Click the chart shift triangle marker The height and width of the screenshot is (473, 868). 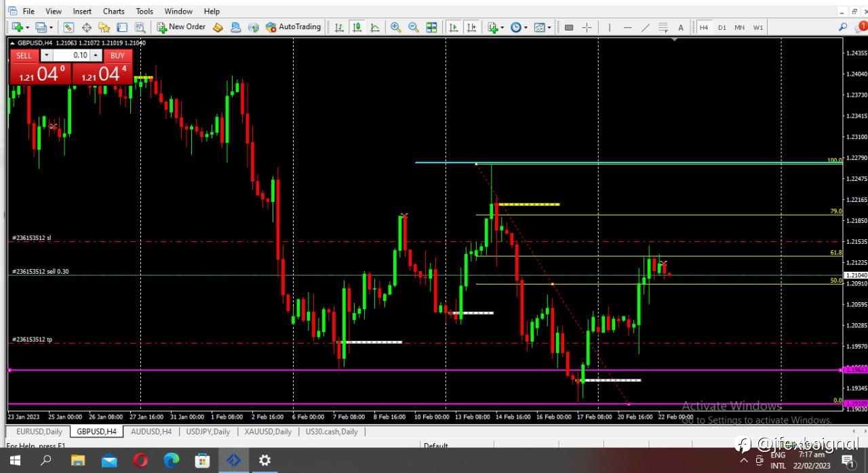pos(674,40)
